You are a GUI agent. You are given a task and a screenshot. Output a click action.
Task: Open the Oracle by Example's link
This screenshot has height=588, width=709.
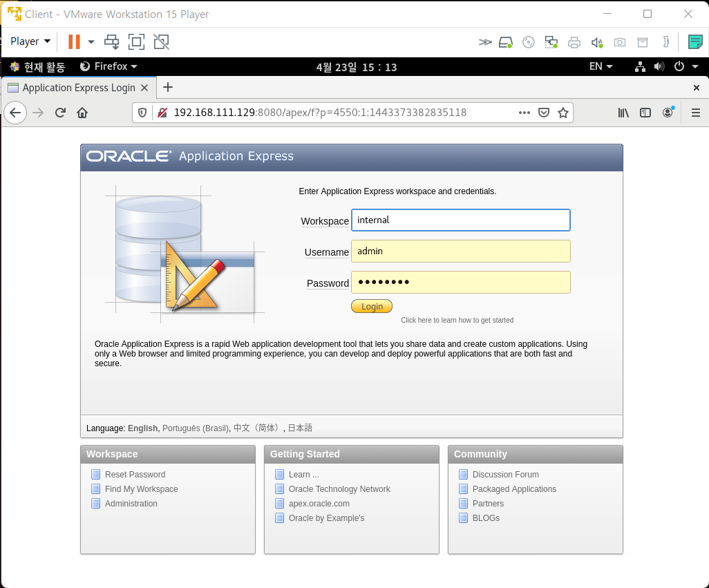326,518
